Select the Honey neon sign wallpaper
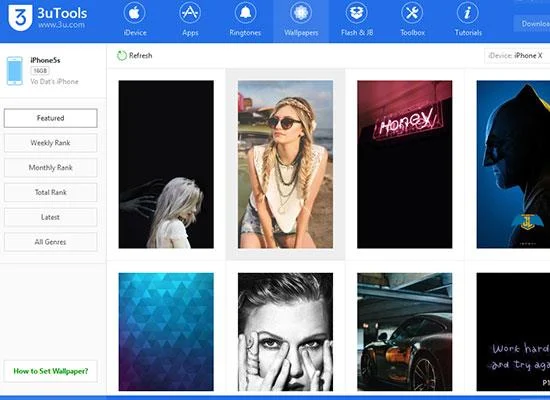Screen dimensions: 550x400 tap(405, 164)
